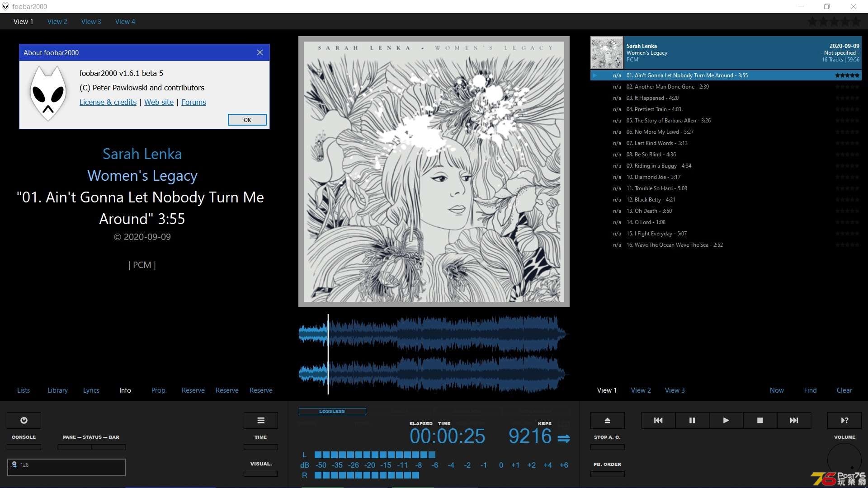The image size is (868, 488).
Task: Switch to View 3 in the top tab bar
Action: tap(91, 21)
